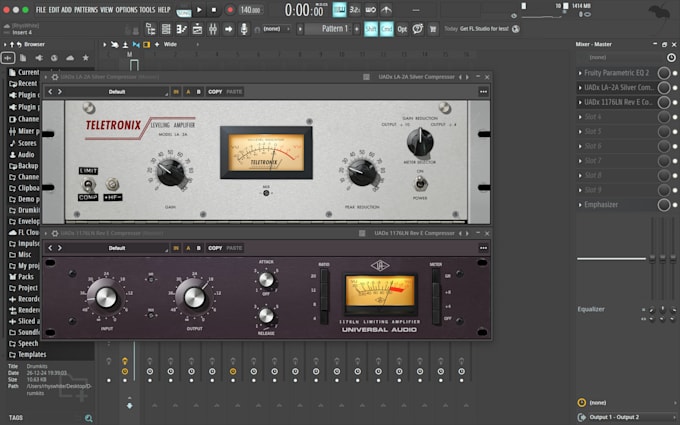Open the 1176LN Default preset dropdown
This screenshot has height=425, width=680.
click(x=117, y=248)
